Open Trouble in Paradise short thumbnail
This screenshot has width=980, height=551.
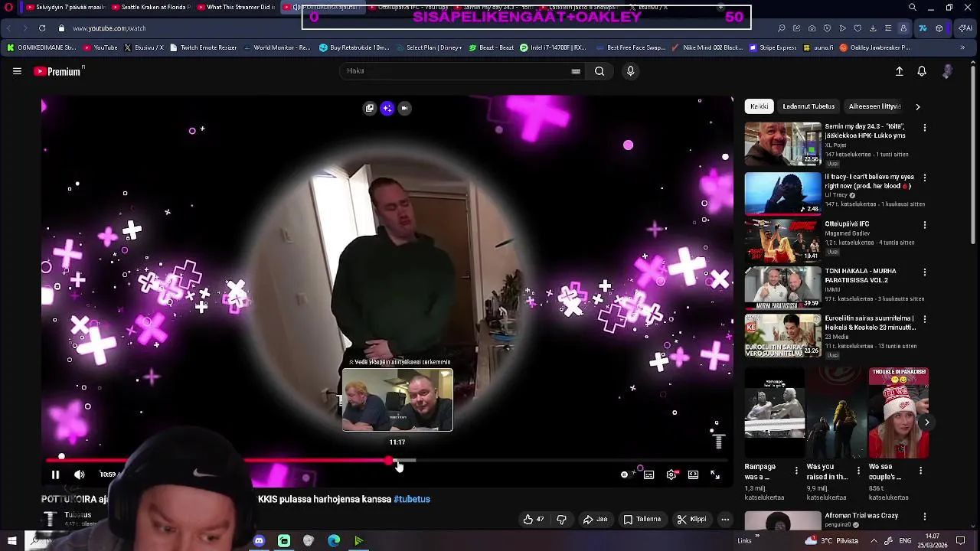coord(898,413)
